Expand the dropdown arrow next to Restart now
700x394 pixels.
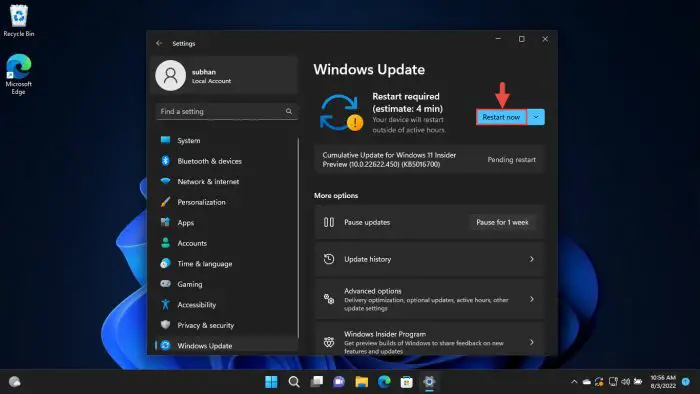536,117
